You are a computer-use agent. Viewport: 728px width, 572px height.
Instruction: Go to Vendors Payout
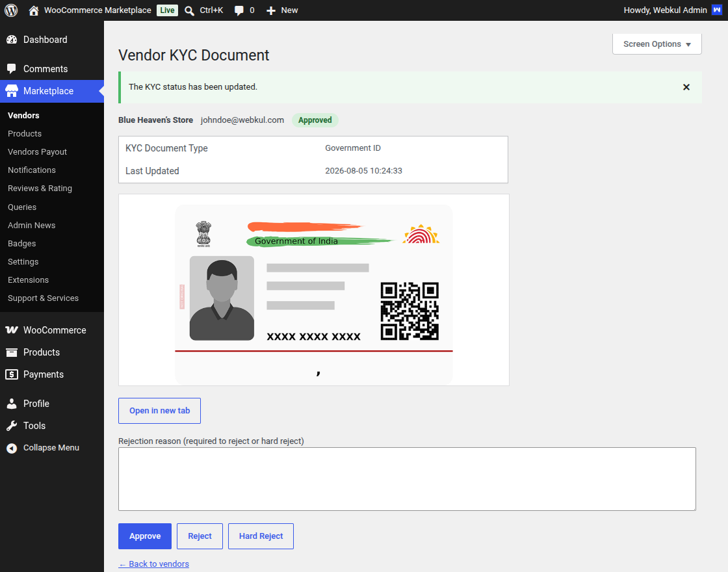(x=37, y=152)
